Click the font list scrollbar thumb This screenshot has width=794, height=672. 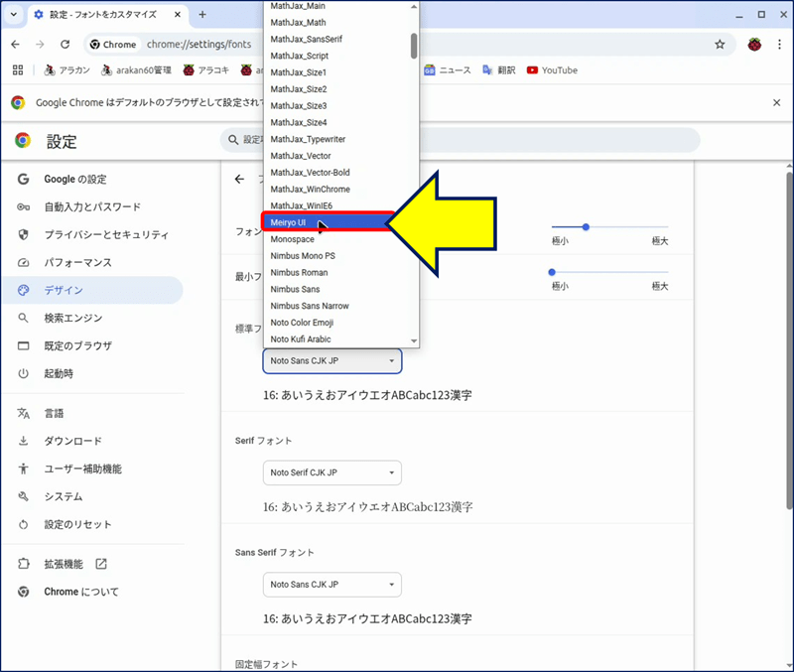pyautogui.click(x=414, y=46)
